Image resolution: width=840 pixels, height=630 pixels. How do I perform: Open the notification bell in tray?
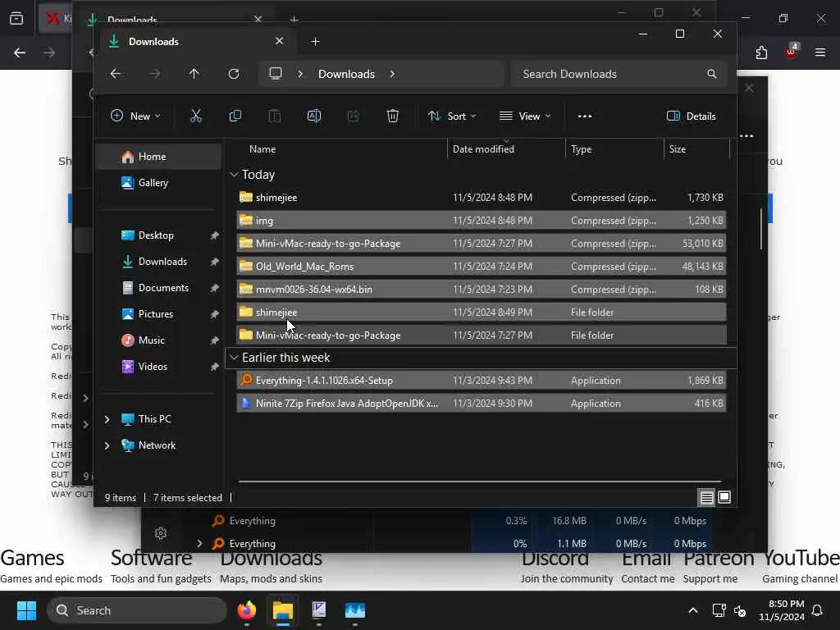(x=818, y=610)
